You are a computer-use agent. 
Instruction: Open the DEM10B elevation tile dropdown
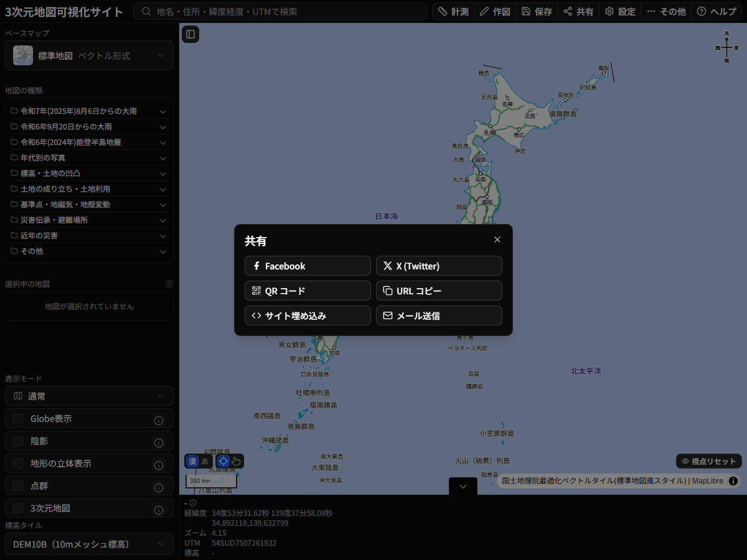[90, 544]
